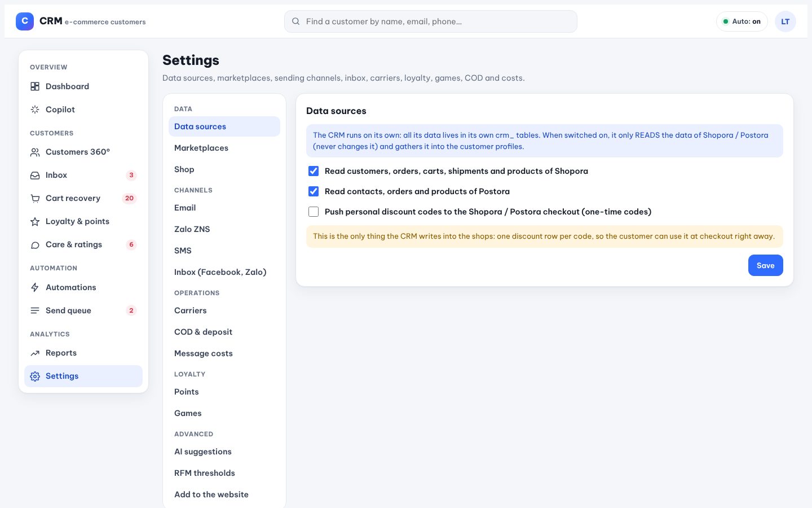The height and width of the screenshot is (508, 812).
Task: Click the Automations lightning icon
Action: pyautogui.click(x=35, y=287)
